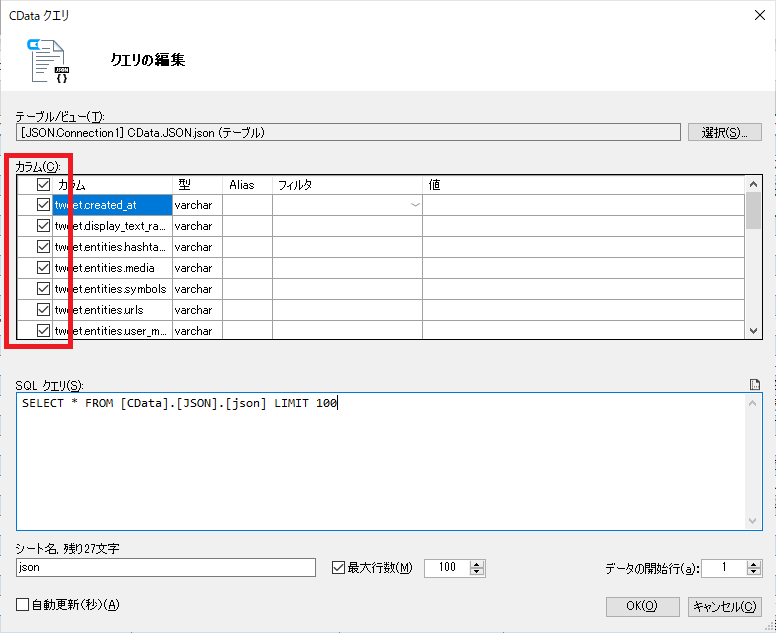This screenshot has height=633, width=776.
Task: Click the SQL box scroll down arrow
Action: [753, 521]
